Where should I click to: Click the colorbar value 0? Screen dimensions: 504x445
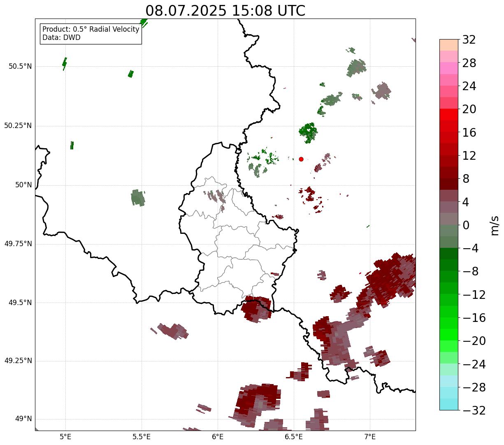pos(466,225)
